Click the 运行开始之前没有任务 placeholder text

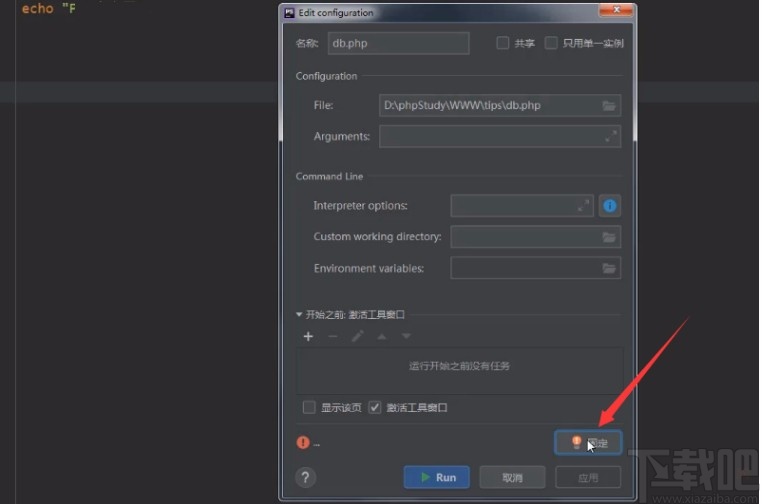click(459, 365)
